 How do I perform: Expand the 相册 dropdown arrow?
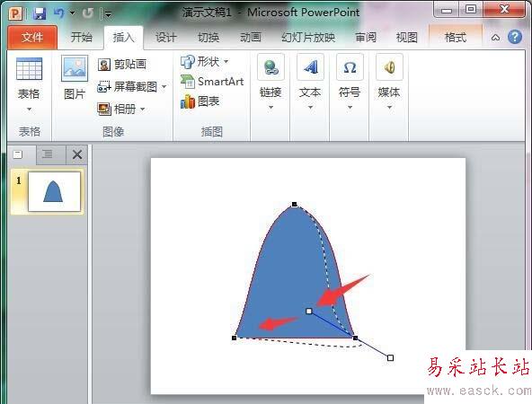(x=143, y=110)
